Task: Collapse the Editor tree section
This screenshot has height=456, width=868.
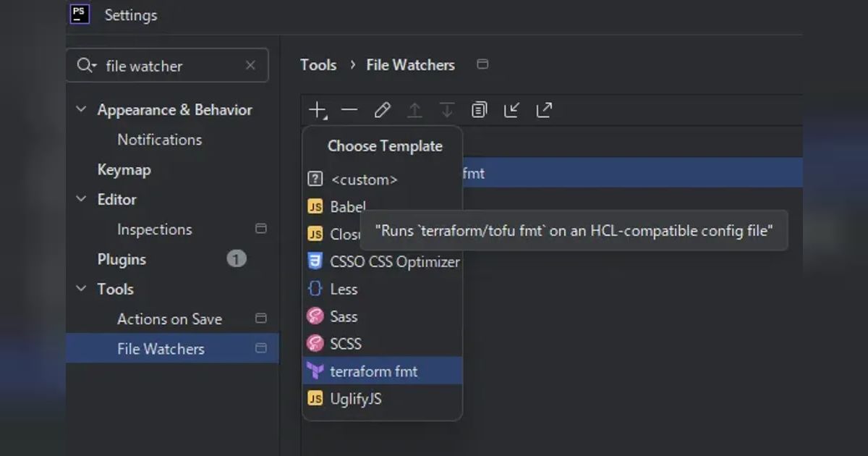Action: pos(81,199)
